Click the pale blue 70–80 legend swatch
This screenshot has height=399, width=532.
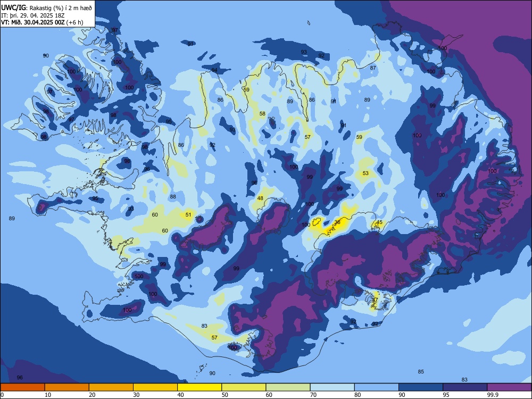coord(332,387)
